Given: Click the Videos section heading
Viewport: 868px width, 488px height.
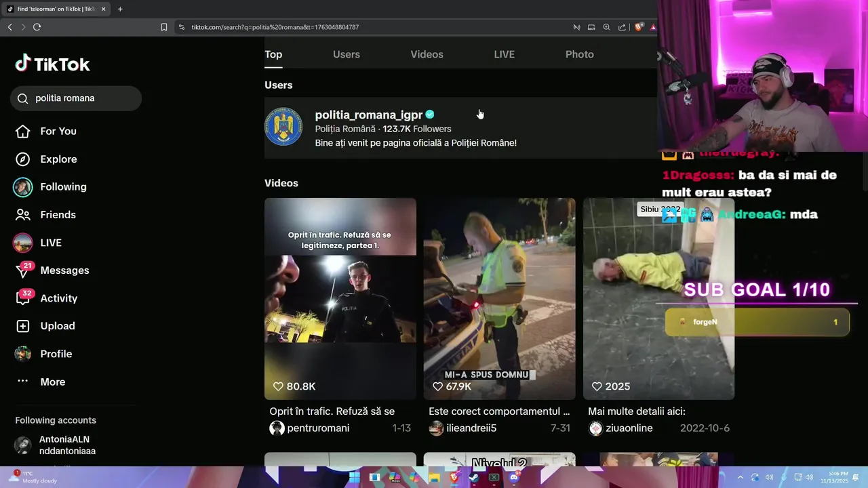Looking at the screenshot, I should click(281, 183).
